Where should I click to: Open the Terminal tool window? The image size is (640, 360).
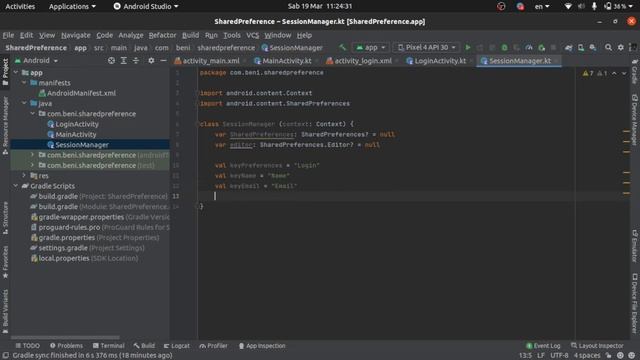(x=109, y=346)
